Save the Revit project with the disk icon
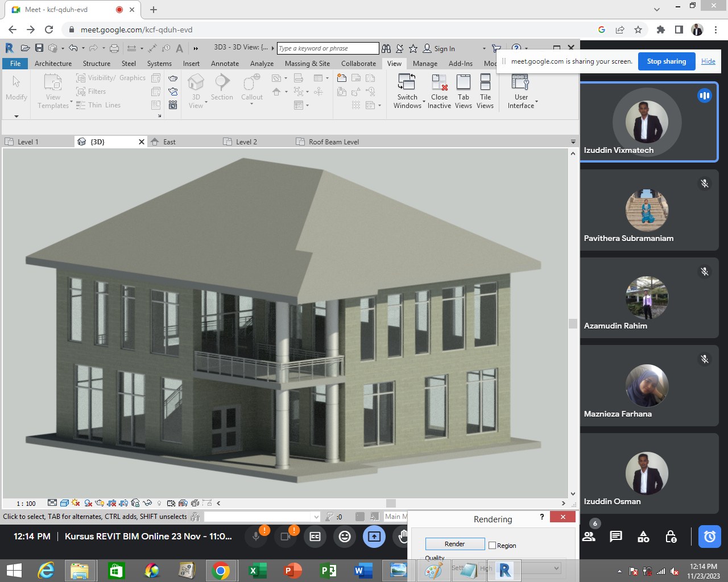Image resolution: width=728 pixels, height=582 pixels. coord(39,48)
